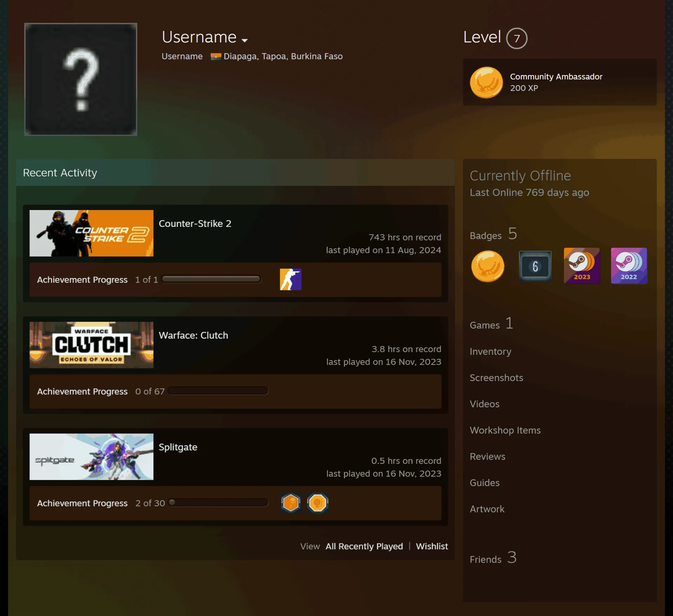Open the Warface: Clutch game banner
Viewport: 673px width, 616px height.
(x=91, y=345)
